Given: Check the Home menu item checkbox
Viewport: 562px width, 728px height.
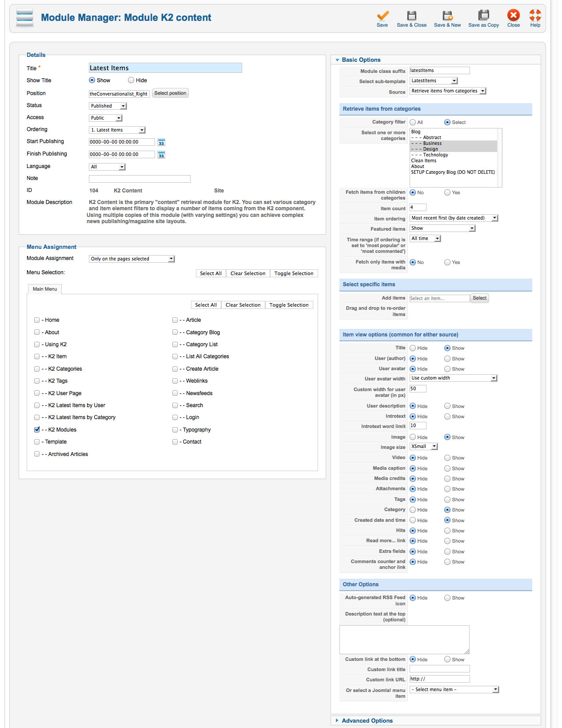Looking at the screenshot, I should click(37, 320).
